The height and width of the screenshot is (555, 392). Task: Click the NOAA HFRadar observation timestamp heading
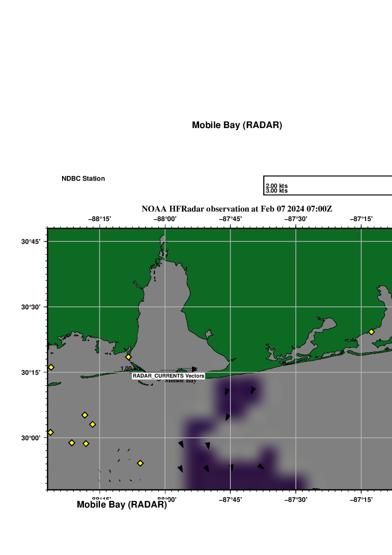237,209
